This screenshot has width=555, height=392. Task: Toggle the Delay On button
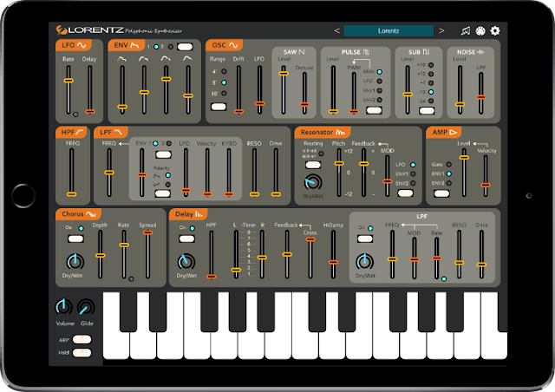pyautogui.click(x=186, y=238)
